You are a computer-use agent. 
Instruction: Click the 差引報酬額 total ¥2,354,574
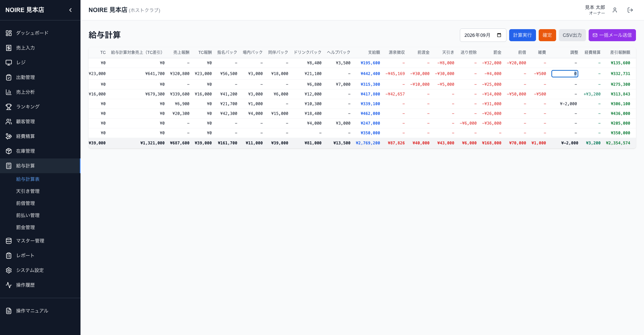tap(618, 143)
